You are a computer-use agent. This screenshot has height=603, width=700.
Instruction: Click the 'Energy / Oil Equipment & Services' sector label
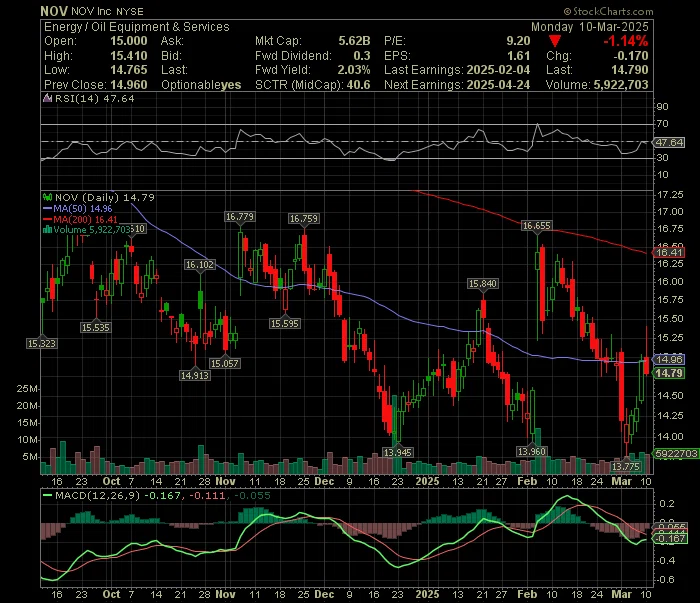tap(137, 27)
